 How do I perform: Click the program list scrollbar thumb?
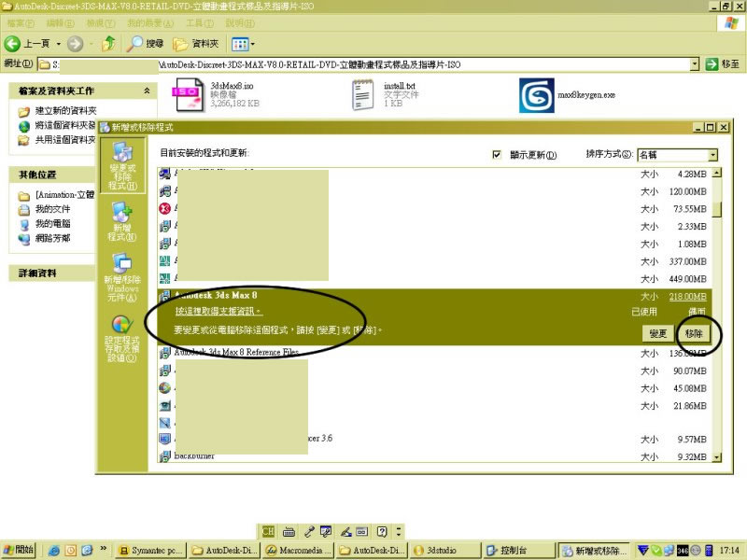point(716,208)
